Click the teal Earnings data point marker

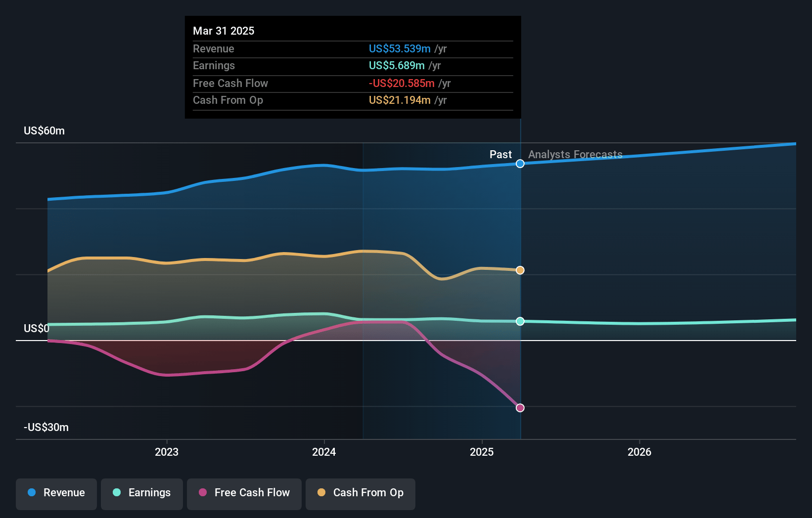point(520,321)
